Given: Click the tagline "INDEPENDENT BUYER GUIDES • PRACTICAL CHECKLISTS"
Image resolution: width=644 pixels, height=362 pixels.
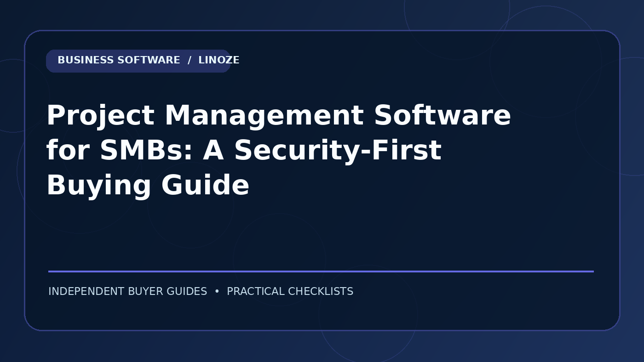Looking at the screenshot, I should (201, 292).
